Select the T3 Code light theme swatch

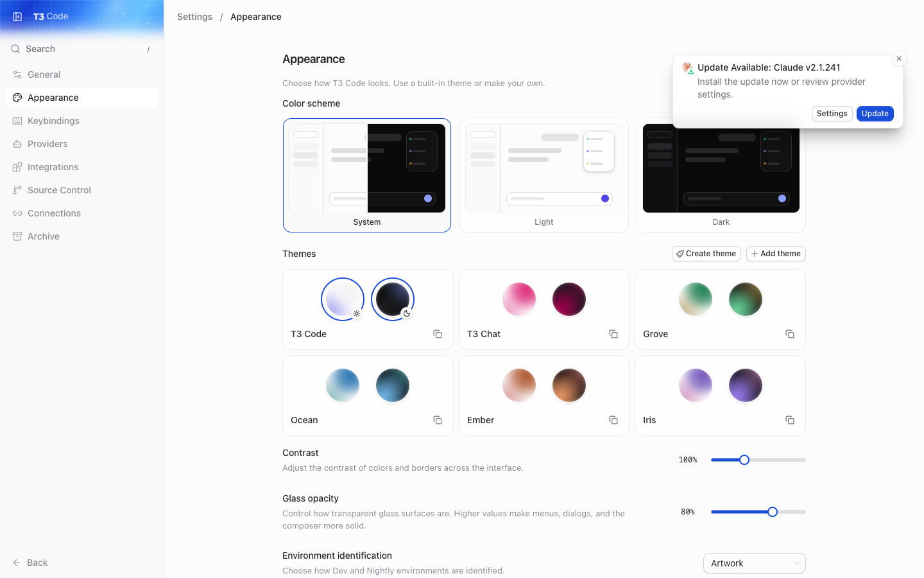343,299
